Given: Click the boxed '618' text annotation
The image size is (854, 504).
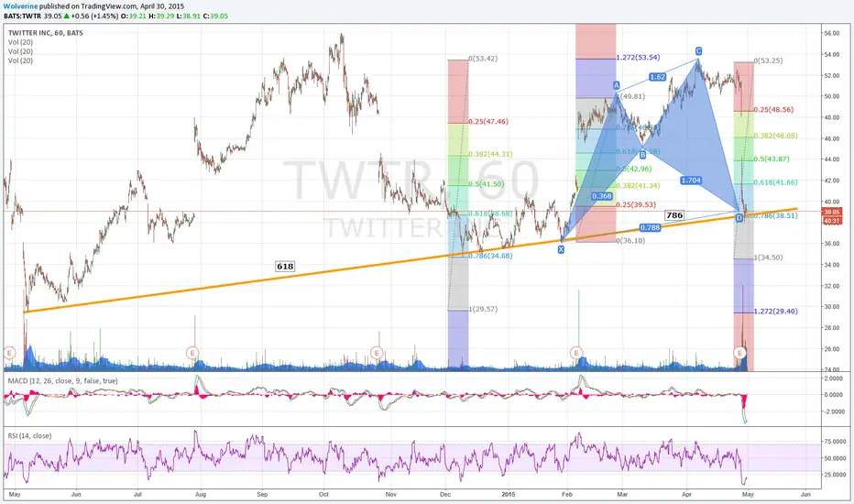Looking at the screenshot, I should (x=285, y=267).
